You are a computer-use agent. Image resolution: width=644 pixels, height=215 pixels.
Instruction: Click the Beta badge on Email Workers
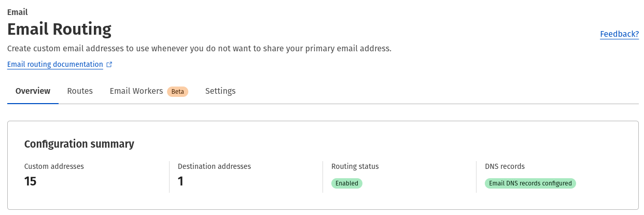177,92
